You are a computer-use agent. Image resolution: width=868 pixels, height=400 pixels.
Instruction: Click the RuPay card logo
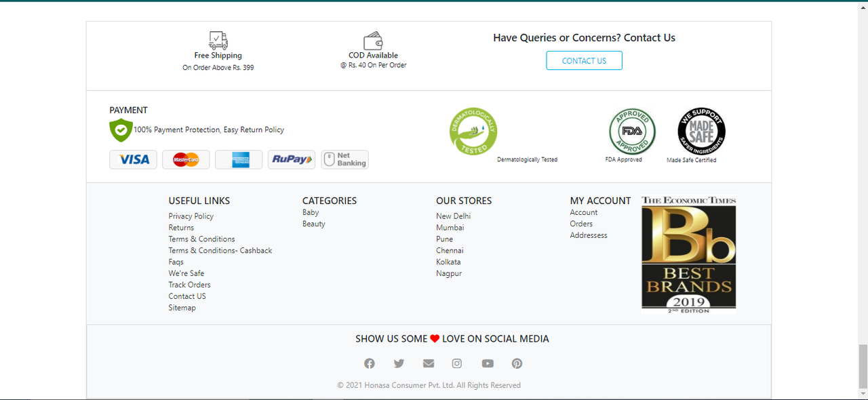pos(292,159)
